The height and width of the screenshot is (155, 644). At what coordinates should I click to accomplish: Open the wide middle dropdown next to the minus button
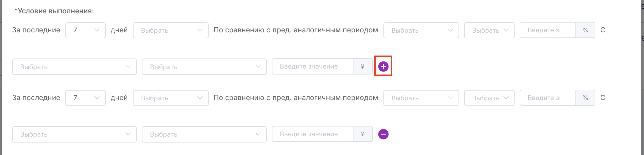(x=204, y=135)
